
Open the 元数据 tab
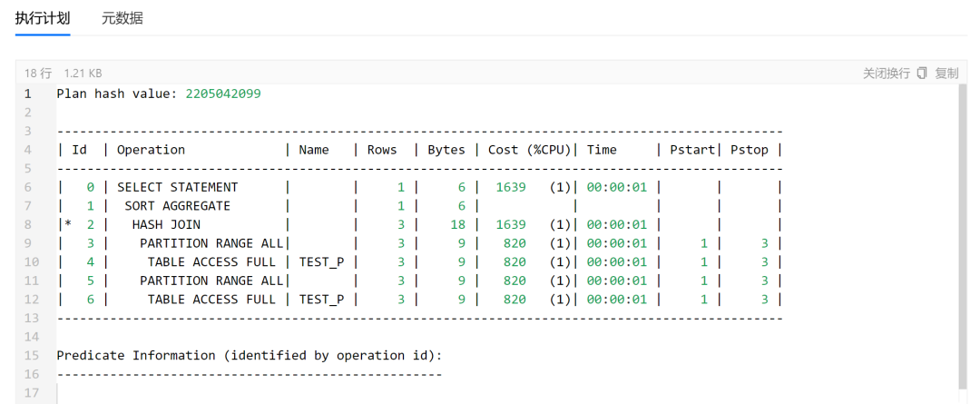[122, 18]
